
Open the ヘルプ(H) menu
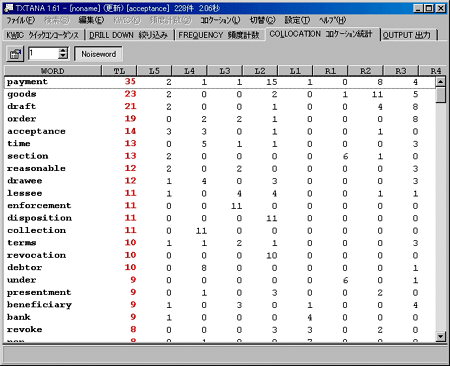[332, 20]
